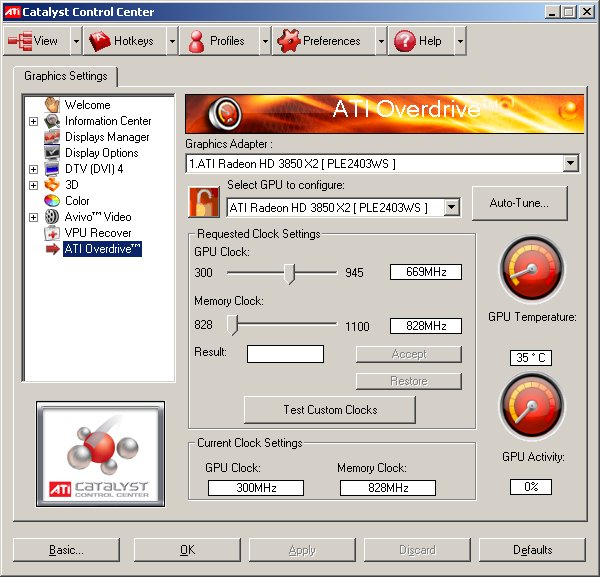Screen dimensions: 600x577
Task: Select Welcome in the settings tree
Action: (x=88, y=104)
